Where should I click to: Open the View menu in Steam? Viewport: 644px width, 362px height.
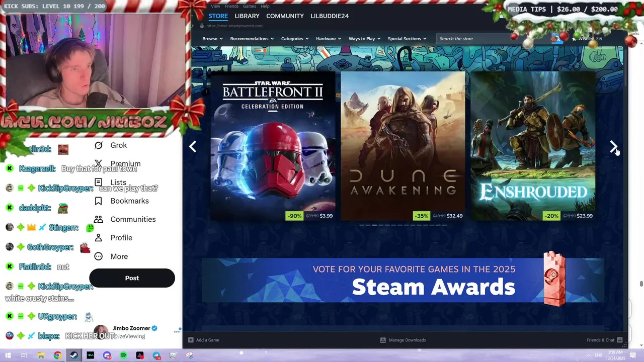click(x=215, y=6)
